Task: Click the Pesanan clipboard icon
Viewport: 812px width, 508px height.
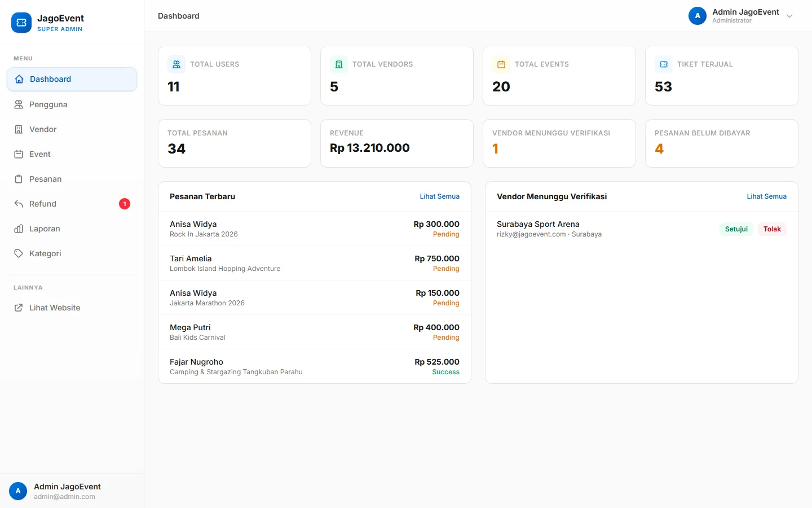Action: click(x=19, y=179)
